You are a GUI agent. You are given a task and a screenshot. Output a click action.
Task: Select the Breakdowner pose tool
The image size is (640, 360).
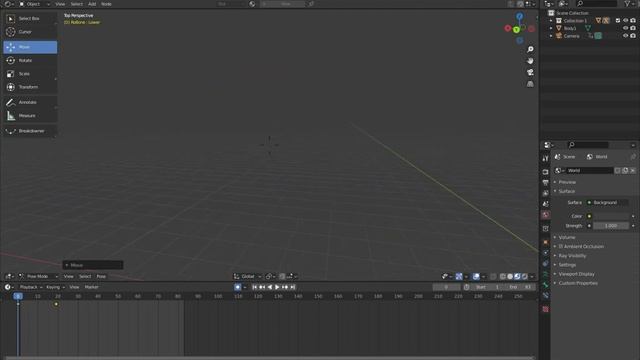point(30,131)
